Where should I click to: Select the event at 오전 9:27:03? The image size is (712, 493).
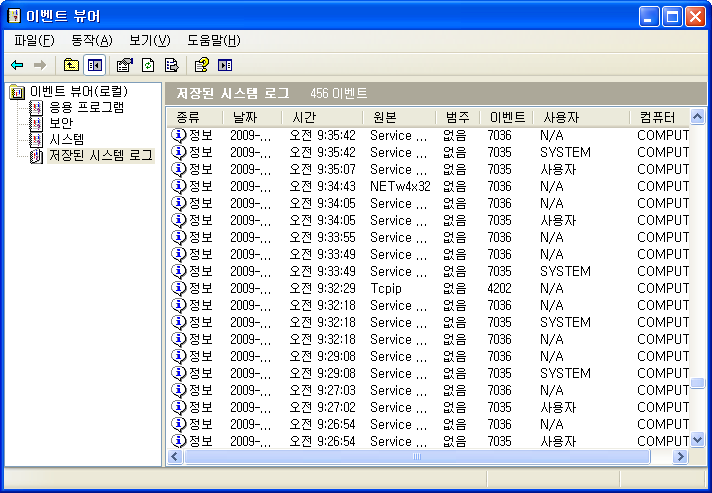(430, 390)
